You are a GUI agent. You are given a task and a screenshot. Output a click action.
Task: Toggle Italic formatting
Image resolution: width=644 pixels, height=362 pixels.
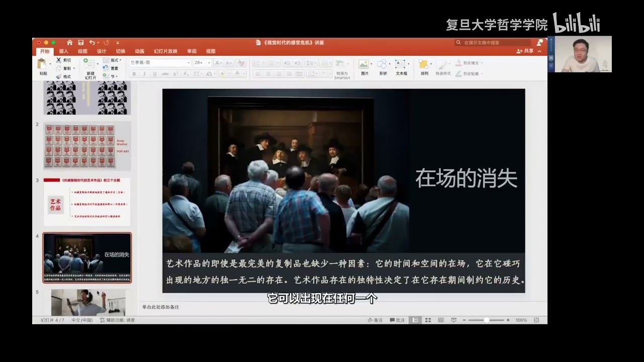click(144, 74)
